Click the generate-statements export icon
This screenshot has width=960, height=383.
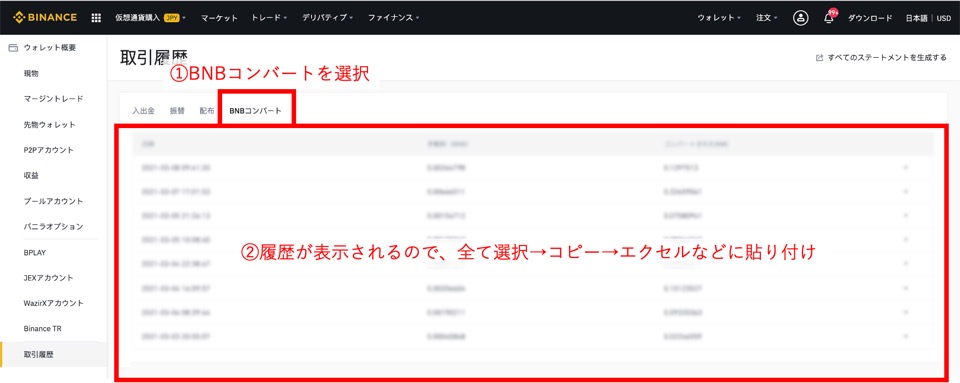click(x=819, y=58)
